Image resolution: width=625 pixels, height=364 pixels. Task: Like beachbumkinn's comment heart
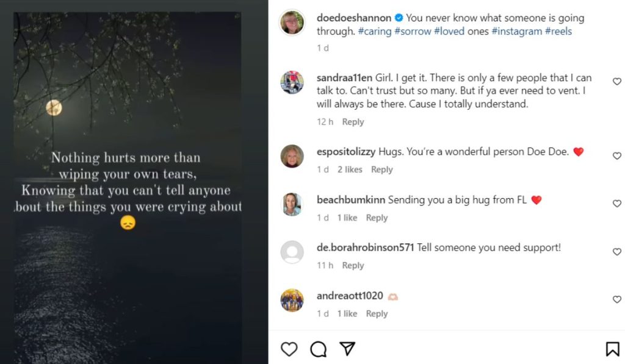pyautogui.click(x=617, y=204)
